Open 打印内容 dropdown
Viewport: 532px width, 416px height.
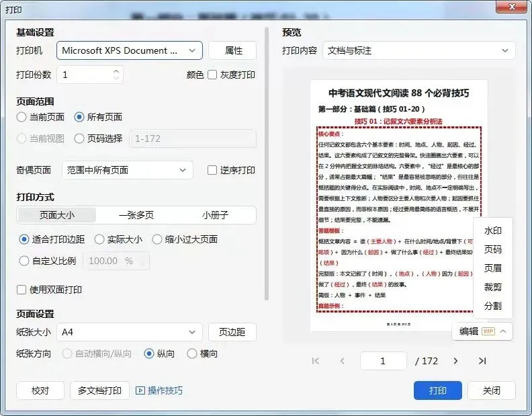click(x=419, y=50)
